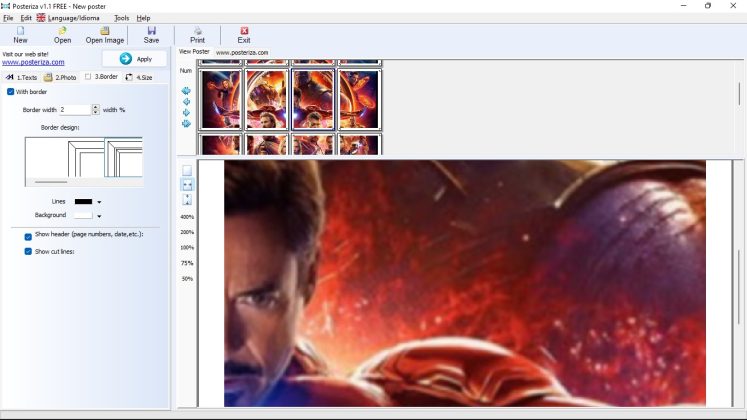The width and height of the screenshot is (747, 420).
Task: Jump to first page with double-left arrow
Action: (186, 90)
